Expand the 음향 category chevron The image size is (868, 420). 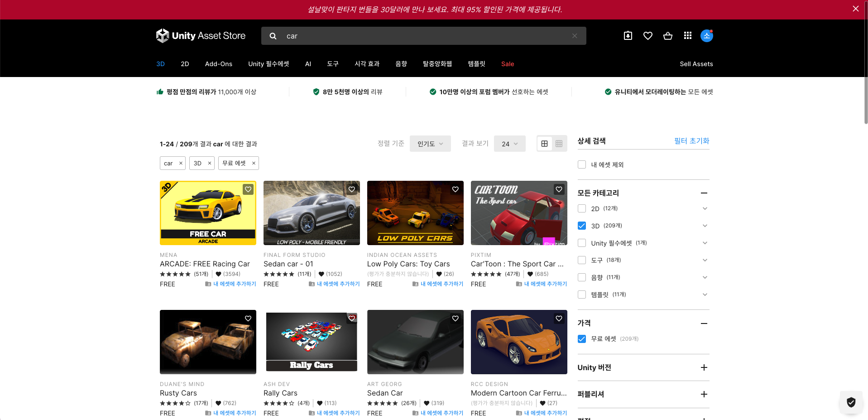[705, 277]
